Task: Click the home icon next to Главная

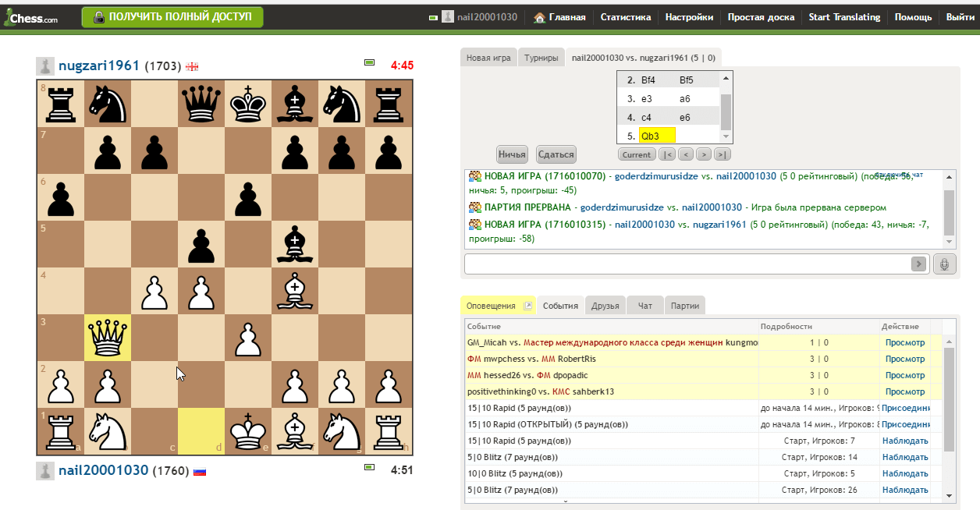Action: 539,17
